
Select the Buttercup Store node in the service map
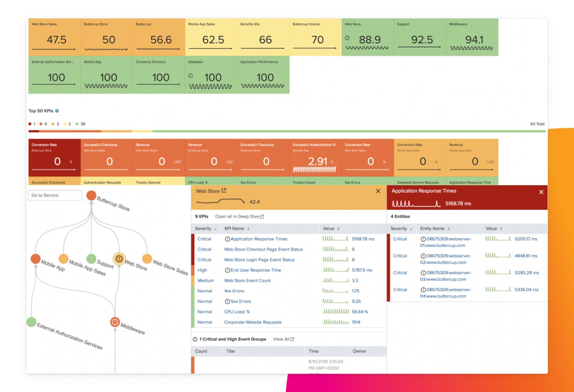[x=91, y=195]
